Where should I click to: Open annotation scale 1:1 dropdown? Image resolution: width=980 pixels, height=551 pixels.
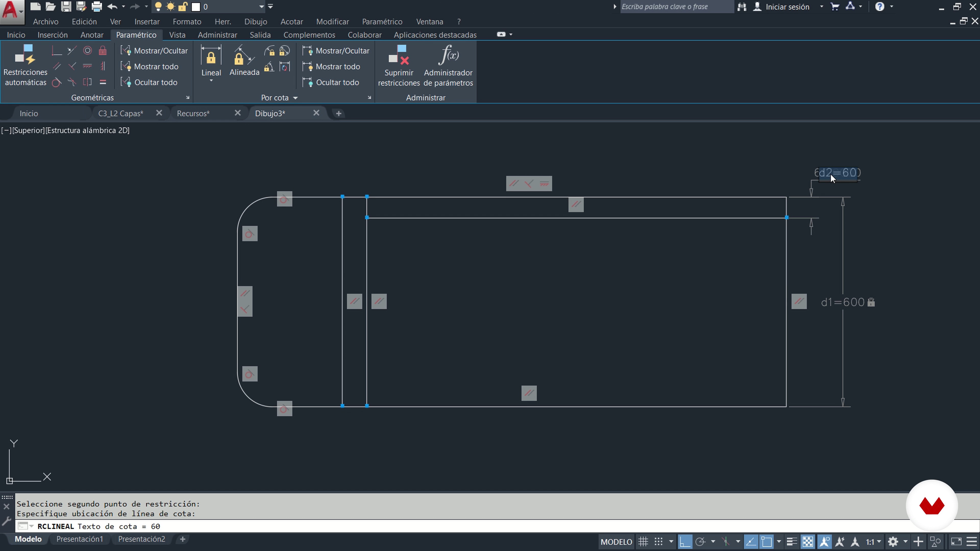pyautogui.click(x=874, y=542)
